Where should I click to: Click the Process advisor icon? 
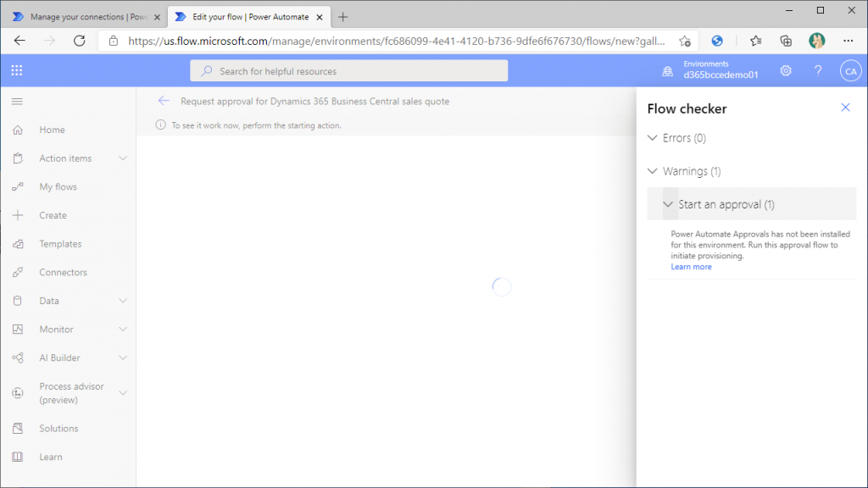coord(18,393)
